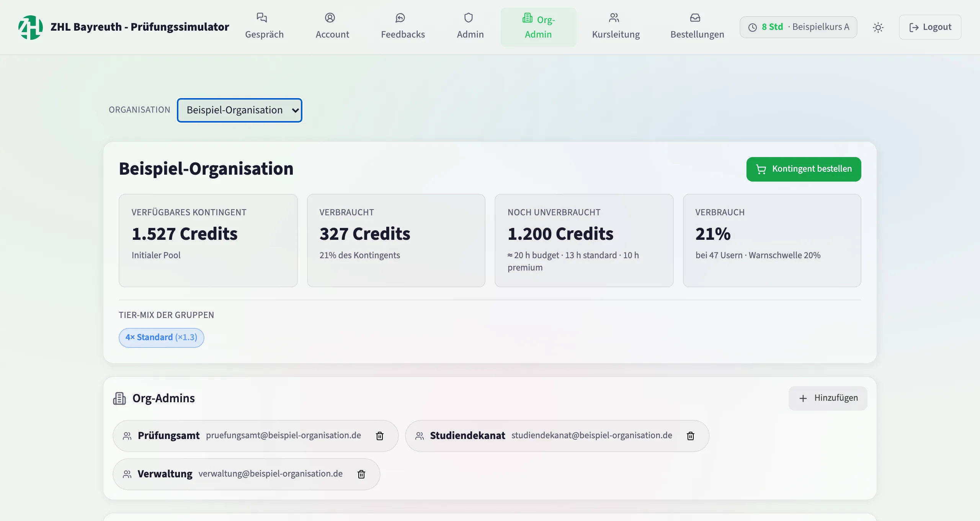Image resolution: width=980 pixels, height=521 pixels.
Task: Click 'bei 47 Usern · Warnschwelle 20%' text
Action: click(x=758, y=256)
